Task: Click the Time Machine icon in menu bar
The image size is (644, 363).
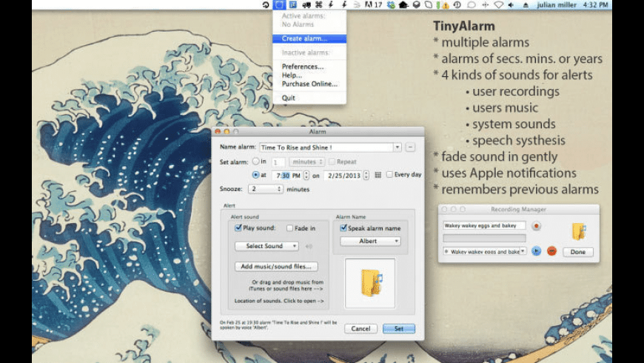Action: tap(266, 5)
